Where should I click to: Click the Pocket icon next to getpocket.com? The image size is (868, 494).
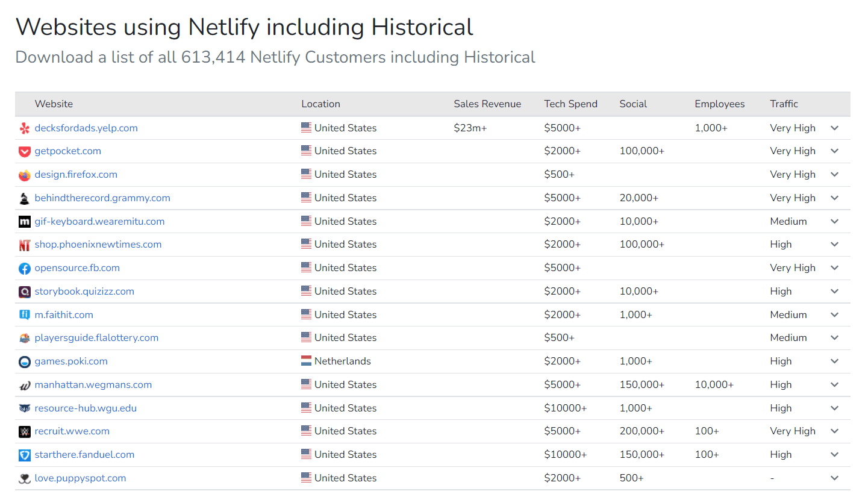click(x=24, y=151)
